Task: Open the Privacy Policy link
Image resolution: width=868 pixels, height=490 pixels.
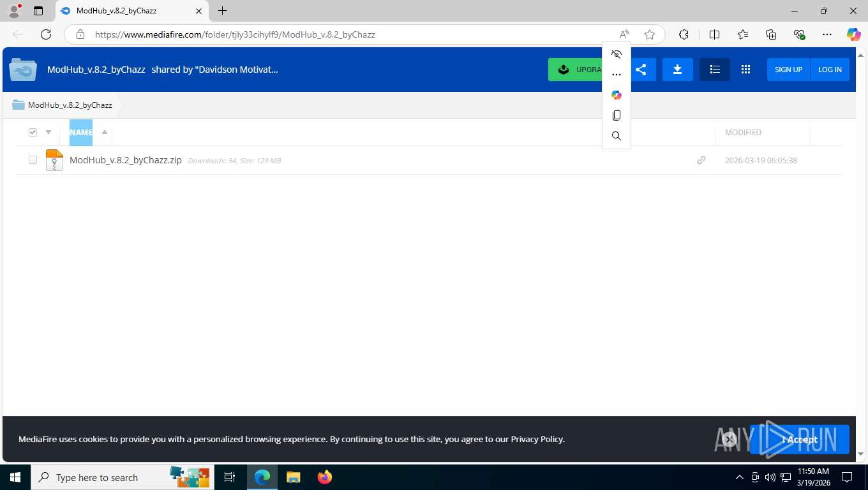Action: (537, 439)
